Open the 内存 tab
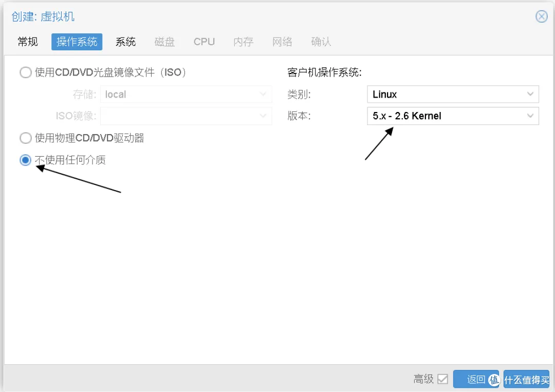Screen dimensions: 555x392 click(x=243, y=42)
